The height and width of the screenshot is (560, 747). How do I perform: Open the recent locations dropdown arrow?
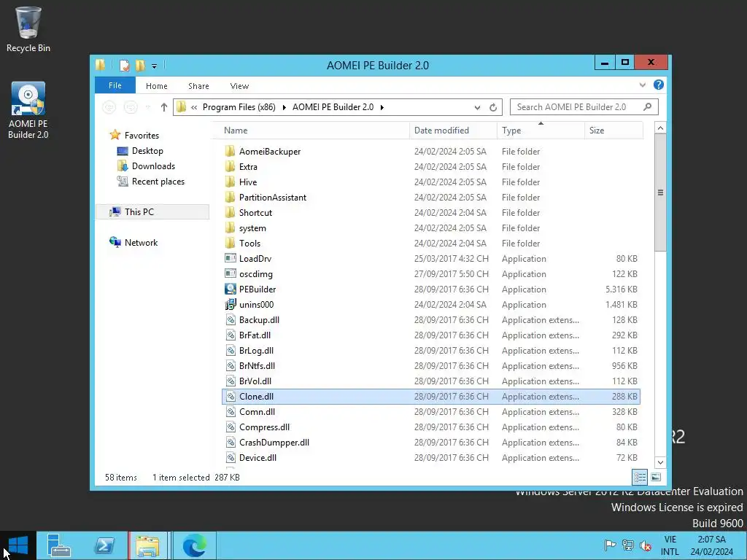(148, 108)
